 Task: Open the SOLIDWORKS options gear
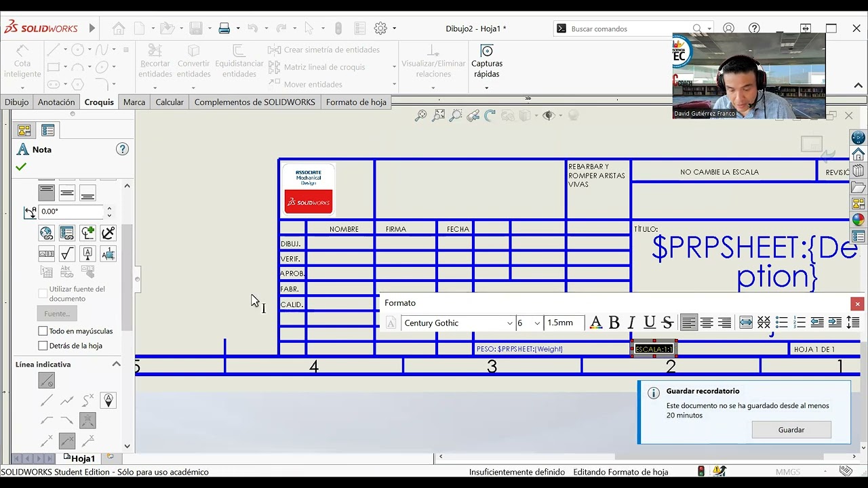point(380,28)
